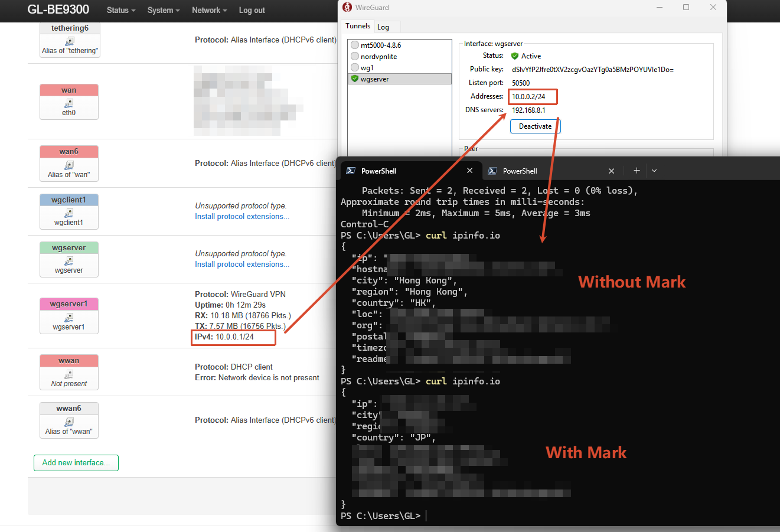Click the WireGuard public key value
This screenshot has height=532, width=780.
pos(593,70)
